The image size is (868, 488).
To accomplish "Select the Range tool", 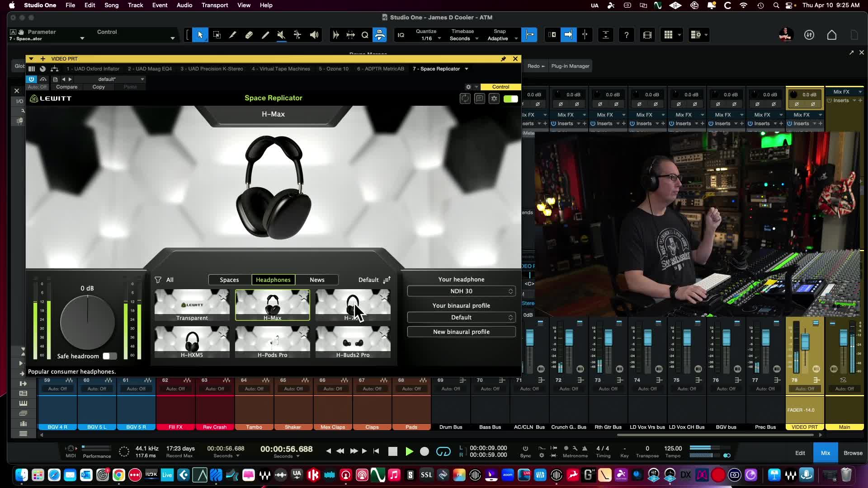I will (x=217, y=35).
